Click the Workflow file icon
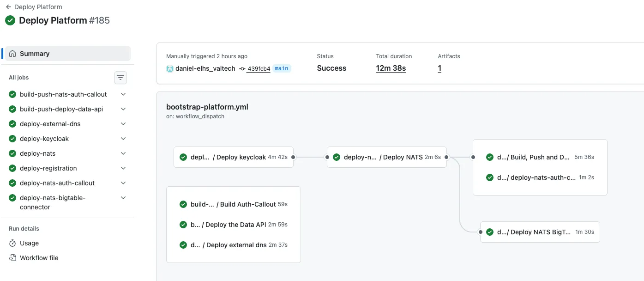The height and width of the screenshot is (281, 644). tap(12, 258)
